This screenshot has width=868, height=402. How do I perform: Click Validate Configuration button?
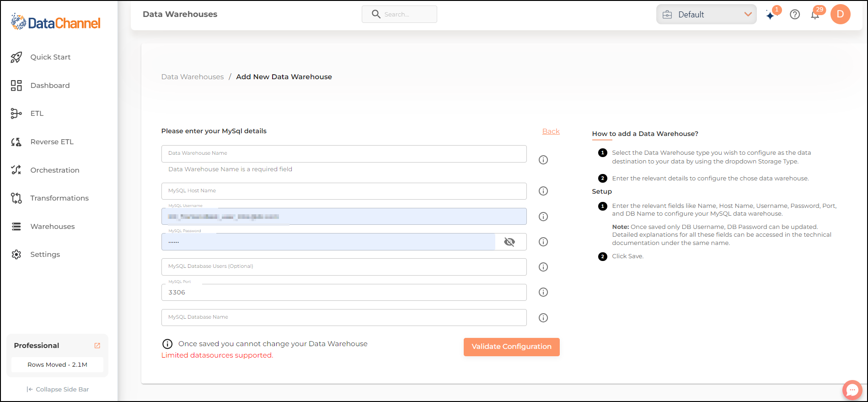click(x=512, y=347)
